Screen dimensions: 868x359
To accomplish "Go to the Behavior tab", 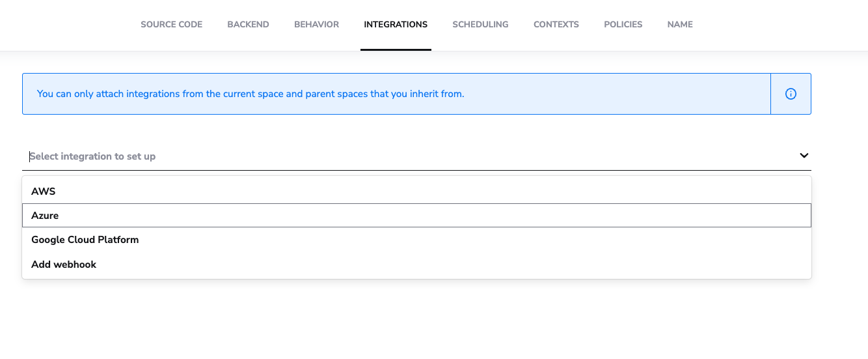I will coord(316,25).
